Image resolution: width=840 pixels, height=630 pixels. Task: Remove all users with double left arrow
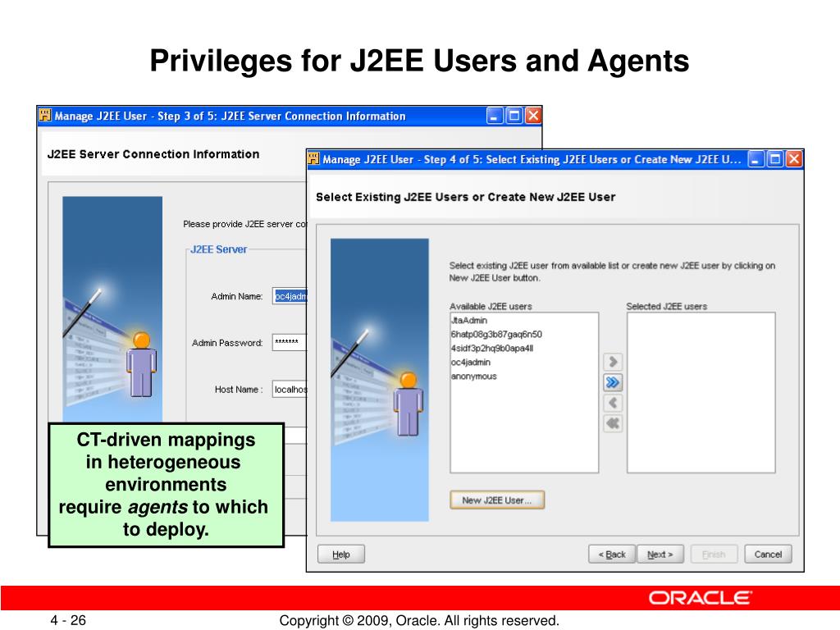[613, 424]
